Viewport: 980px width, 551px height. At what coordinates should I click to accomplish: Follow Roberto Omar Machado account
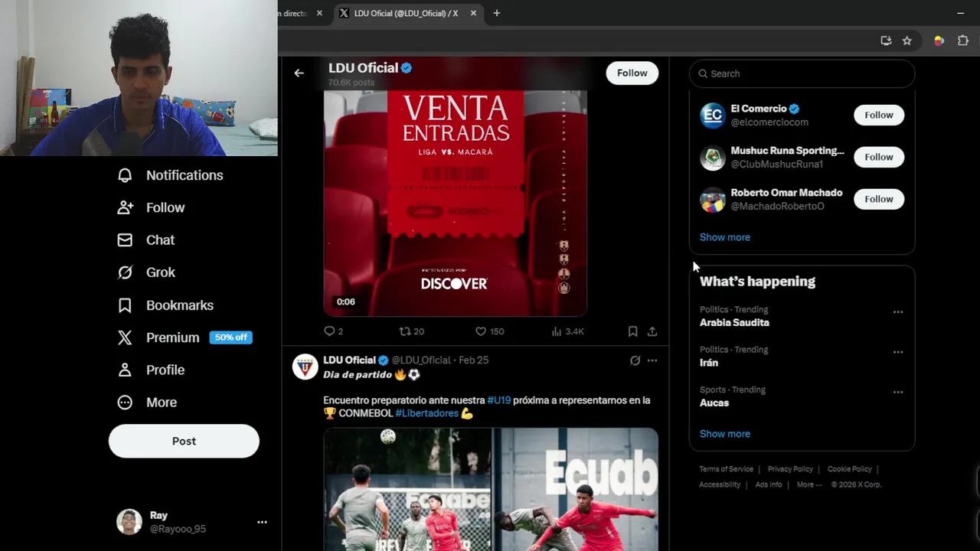click(879, 199)
